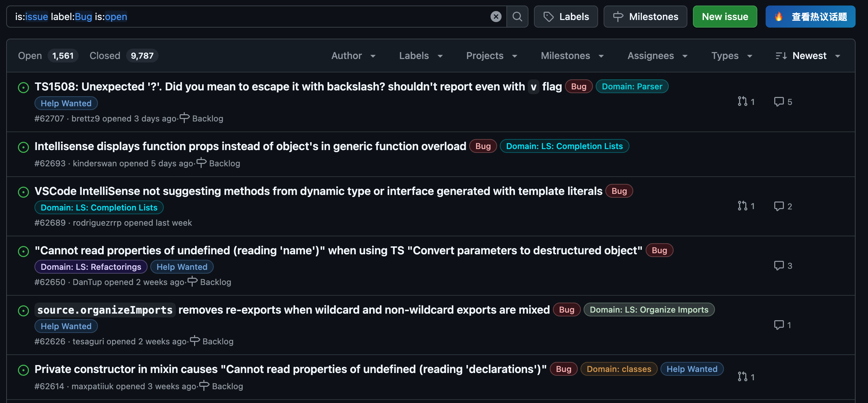This screenshot has height=403, width=868.
Task: Click the Domain: Parser label
Action: [632, 87]
